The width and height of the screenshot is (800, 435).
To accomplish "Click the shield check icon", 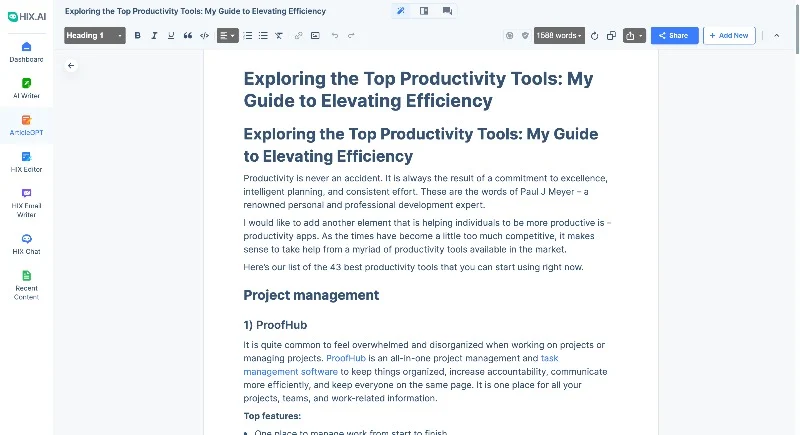I will pyautogui.click(x=525, y=35).
